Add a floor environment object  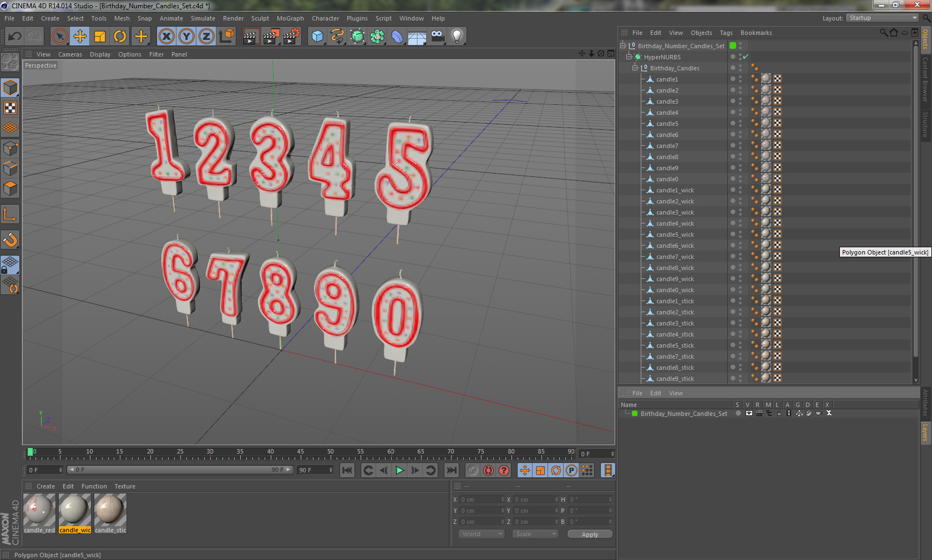click(417, 37)
